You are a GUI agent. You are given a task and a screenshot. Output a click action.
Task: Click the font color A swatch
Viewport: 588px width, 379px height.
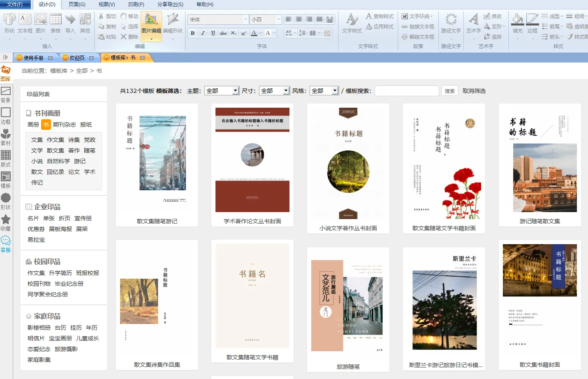255,33
